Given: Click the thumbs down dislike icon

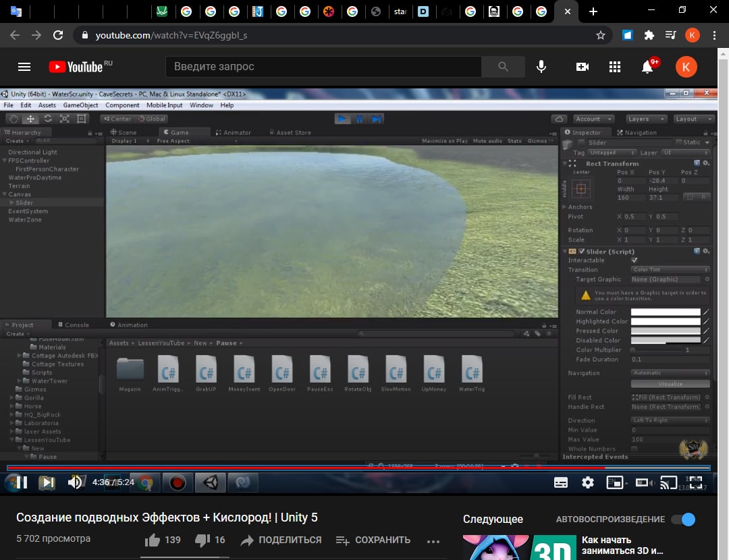Looking at the screenshot, I should coord(202,540).
